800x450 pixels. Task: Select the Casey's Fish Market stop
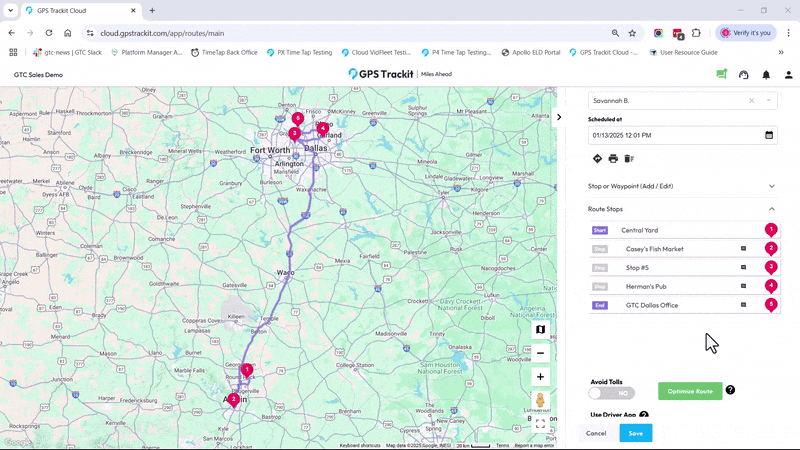(684, 249)
